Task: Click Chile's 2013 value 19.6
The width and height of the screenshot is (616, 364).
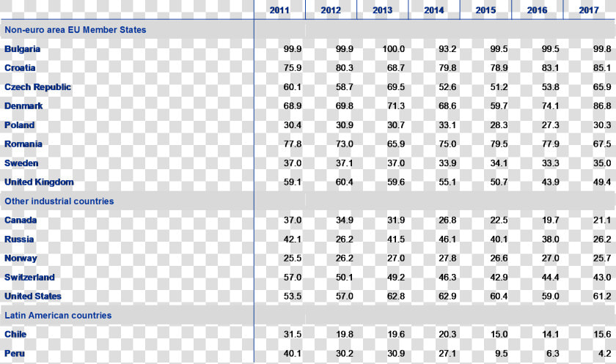Action: pos(395,334)
